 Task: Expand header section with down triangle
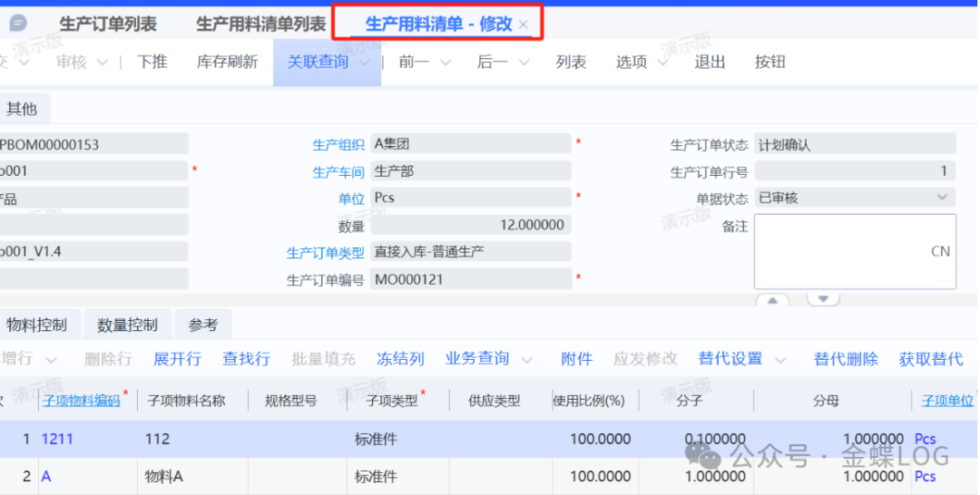pos(823,300)
